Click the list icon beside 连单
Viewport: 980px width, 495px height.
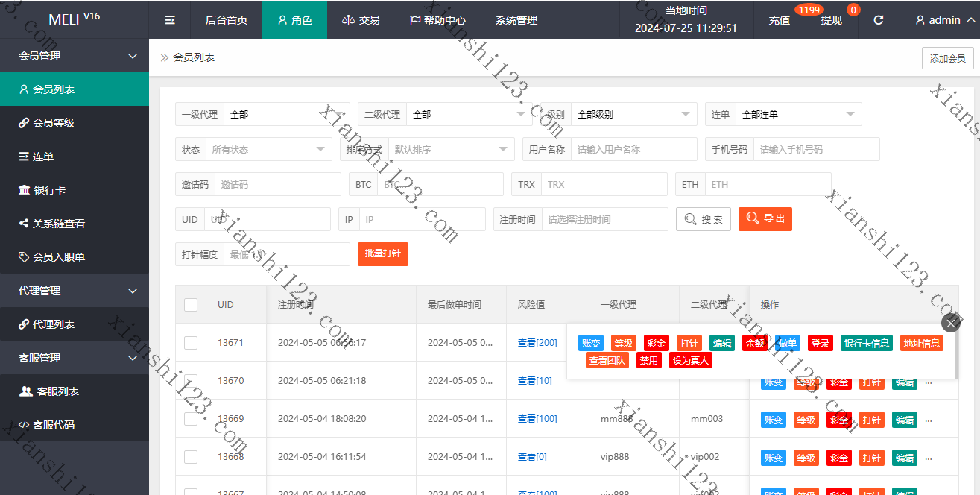click(24, 157)
